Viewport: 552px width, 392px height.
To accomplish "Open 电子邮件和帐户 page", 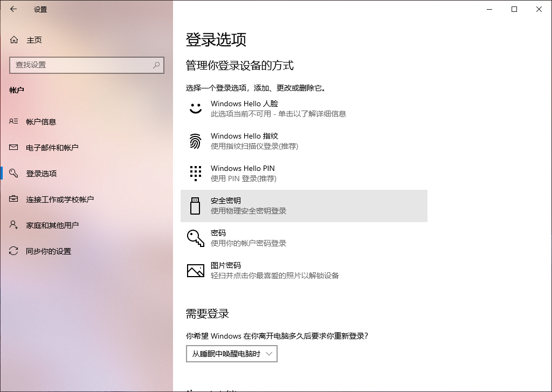I will (x=87, y=147).
